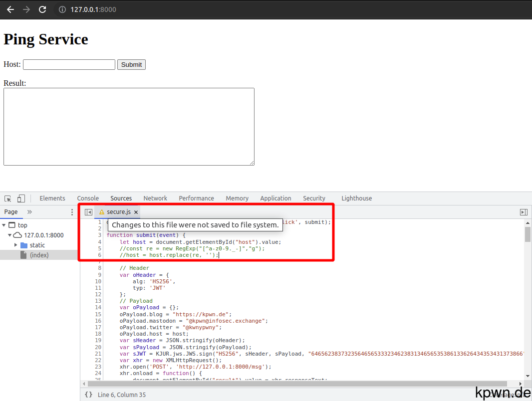Switch to the Network panel
Screen dimensions: 532x401
point(155,198)
